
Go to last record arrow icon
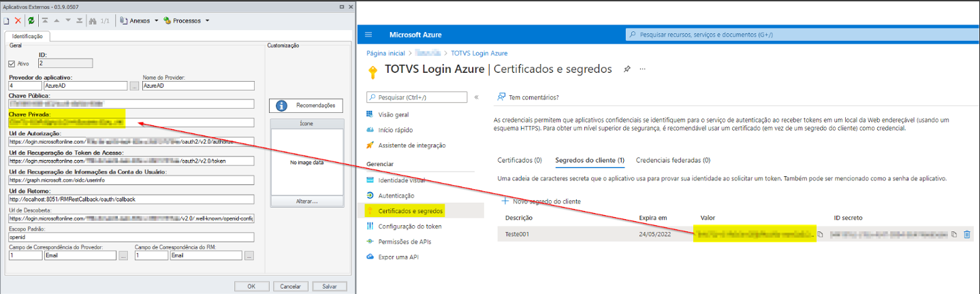tap(80, 20)
